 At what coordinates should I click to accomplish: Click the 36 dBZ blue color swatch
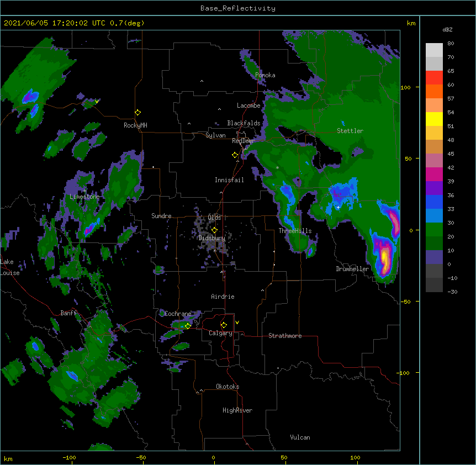click(434, 202)
